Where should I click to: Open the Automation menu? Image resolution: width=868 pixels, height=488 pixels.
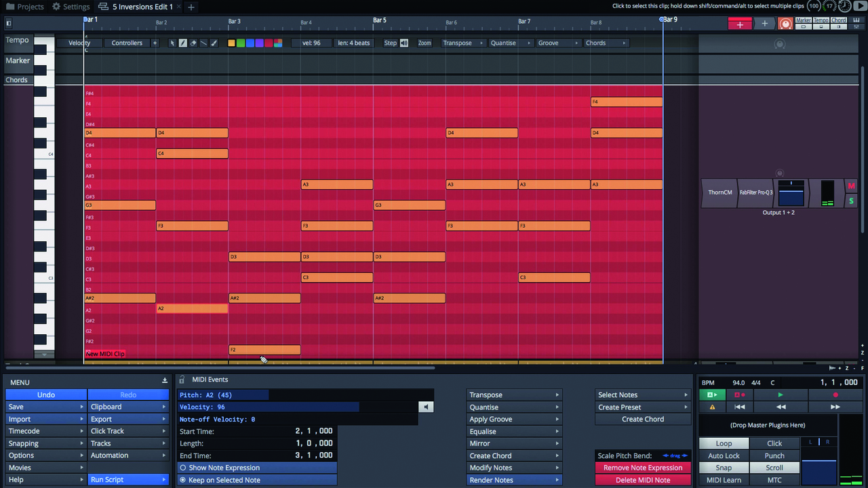pos(128,455)
